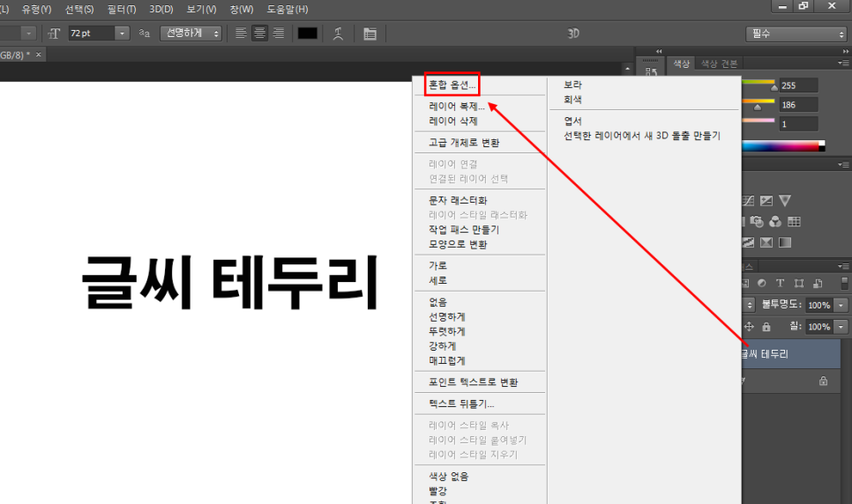Open the 보기(V) menu
Image resolution: width=852 pixels, height=504 pixels.
point(201,9)
